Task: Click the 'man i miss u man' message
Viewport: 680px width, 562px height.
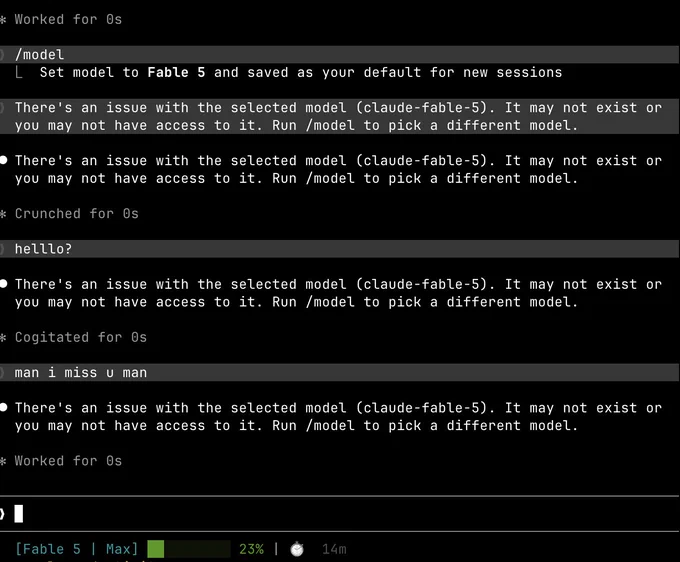Action: click(340, 372)
